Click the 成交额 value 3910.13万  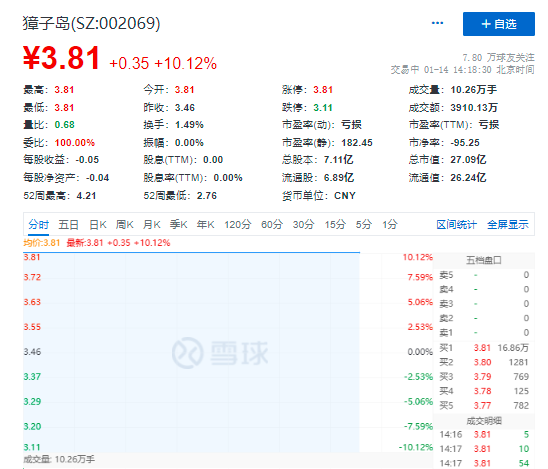coord(474,108)
